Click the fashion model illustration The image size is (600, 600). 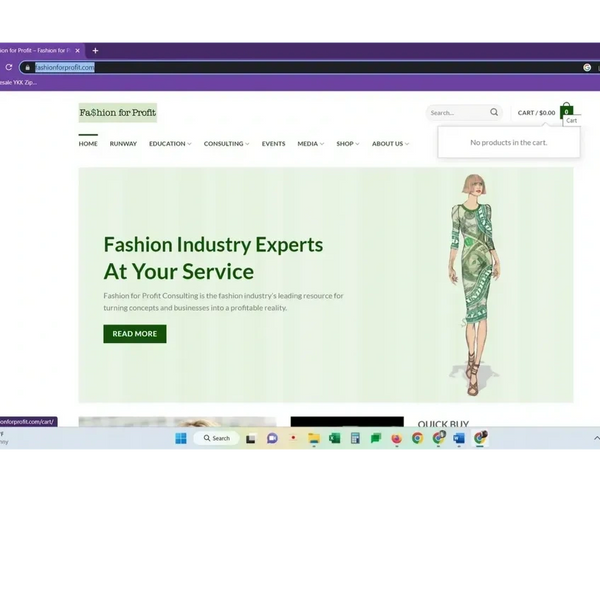click(x=474, y=285)
